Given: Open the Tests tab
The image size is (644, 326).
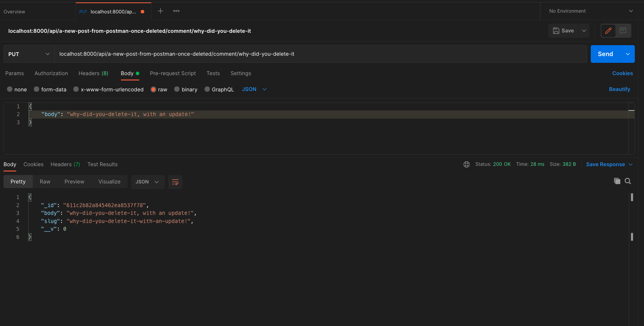Looking at the screenshot, I should click(213, 73).
